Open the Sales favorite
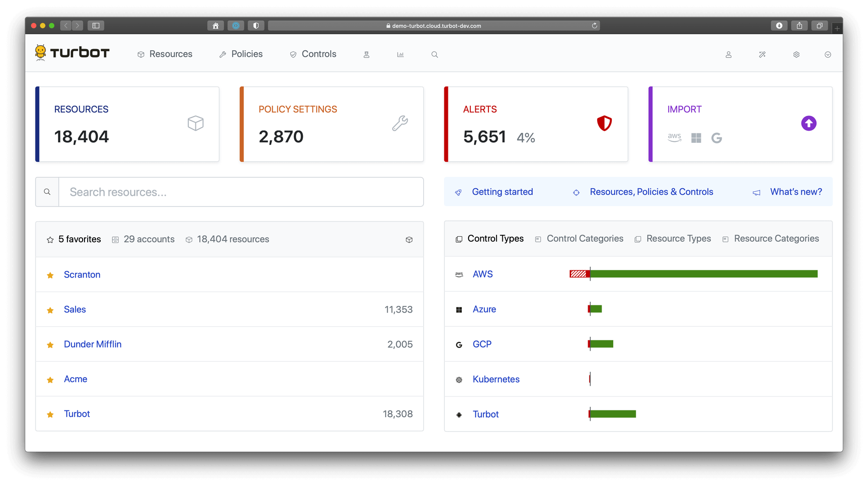 click(75, 309)
